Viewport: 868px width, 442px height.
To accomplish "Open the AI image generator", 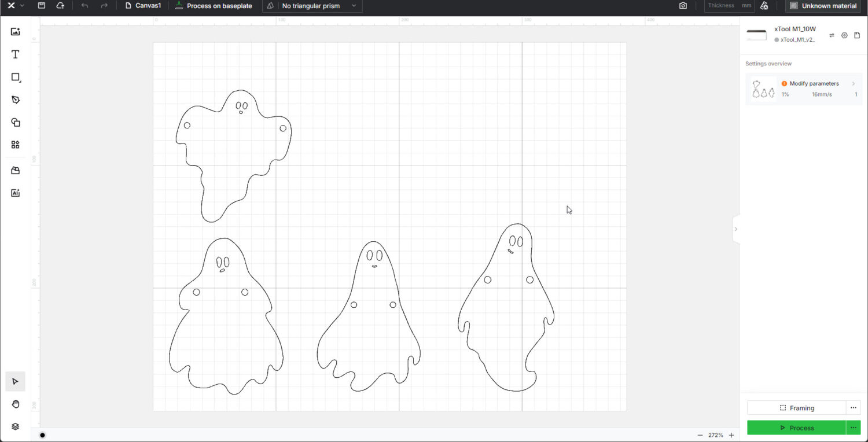I will click(x=15, y=193).
